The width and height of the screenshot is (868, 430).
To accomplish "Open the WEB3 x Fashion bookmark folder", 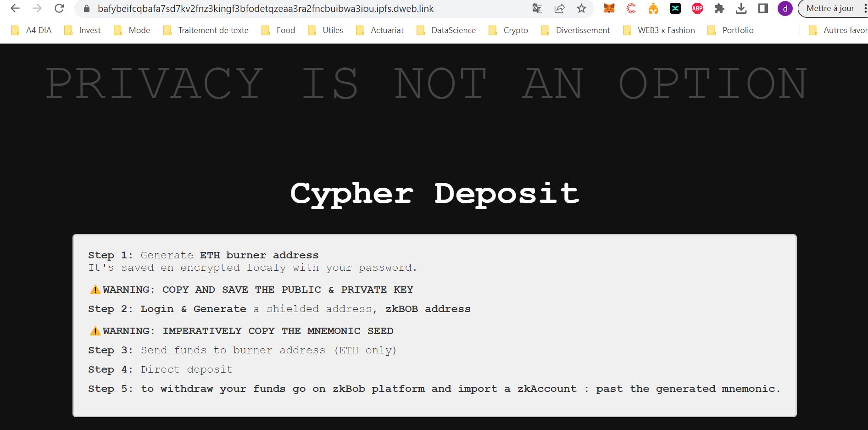I will (x=659, y=30).
